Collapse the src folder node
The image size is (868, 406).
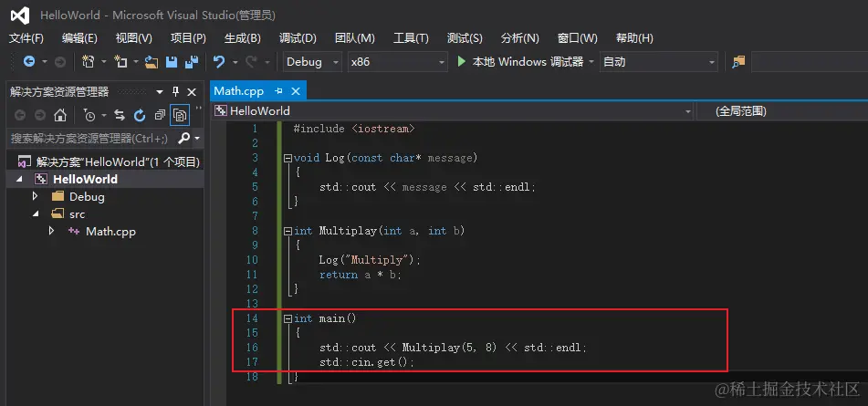click(36, 213)
